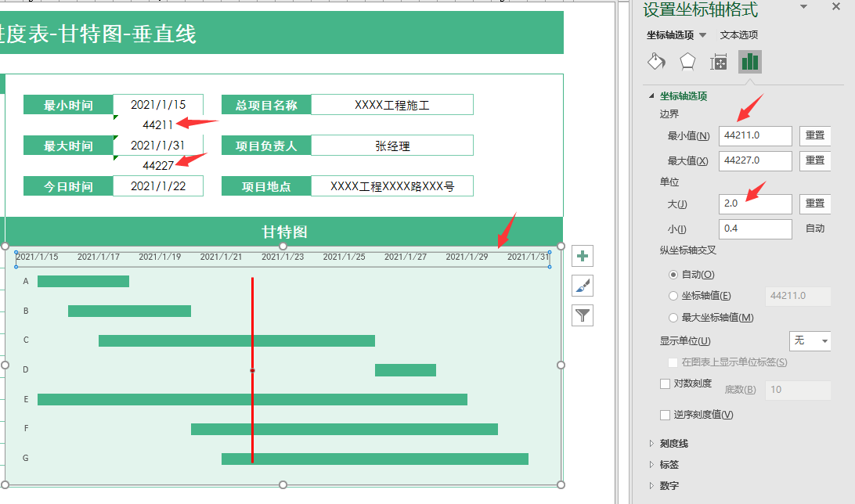Reset the 大(J) major unit
Viewport: 855px width, 504px height.
point(815,203)
